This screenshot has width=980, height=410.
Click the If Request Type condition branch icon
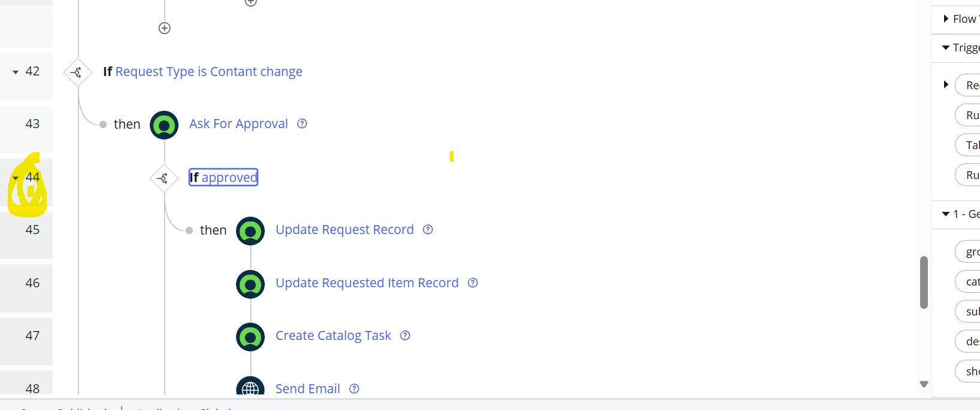pyautogui.click(x=78, y=72)
